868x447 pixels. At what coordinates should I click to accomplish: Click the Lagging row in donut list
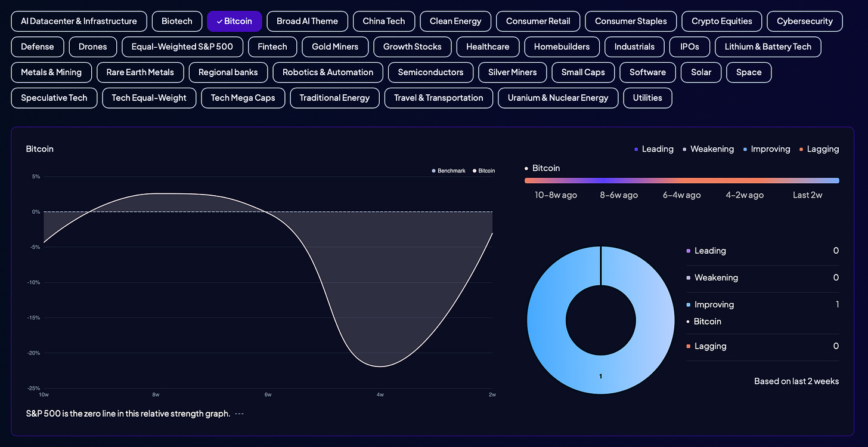[763, 346]
